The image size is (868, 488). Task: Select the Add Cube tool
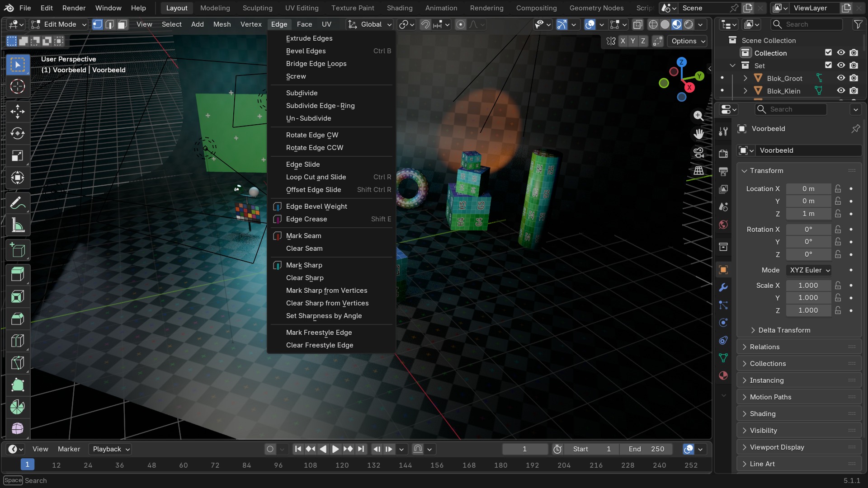coord(18,250)
